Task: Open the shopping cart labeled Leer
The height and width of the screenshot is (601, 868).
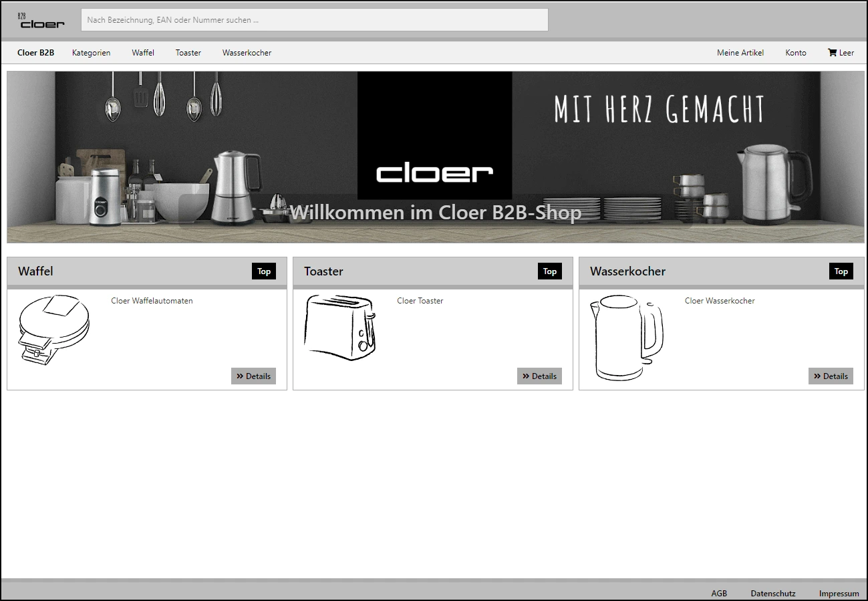Action: (840, 52)
